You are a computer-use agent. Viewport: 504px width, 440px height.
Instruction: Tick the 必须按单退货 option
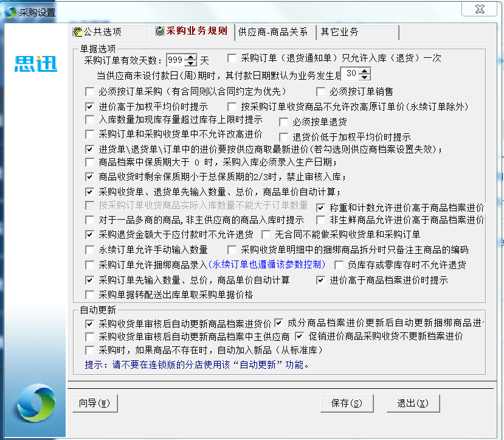tap(283, 122)
